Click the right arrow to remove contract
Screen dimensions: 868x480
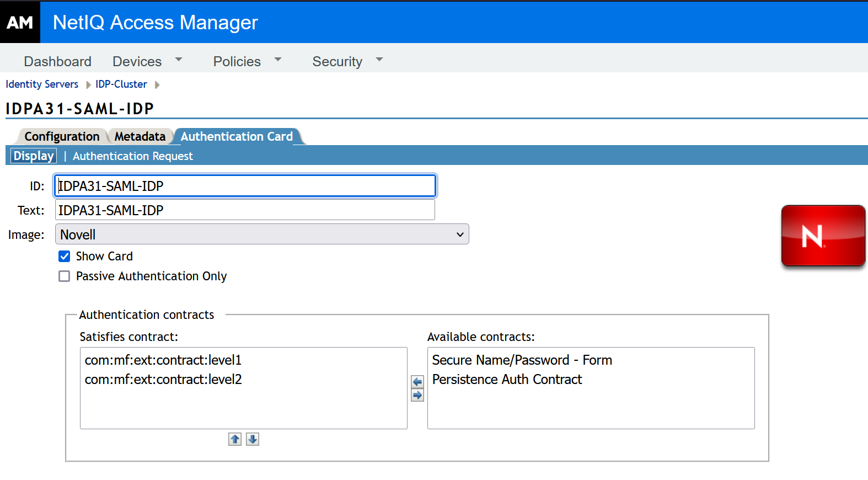click(417, 395)
